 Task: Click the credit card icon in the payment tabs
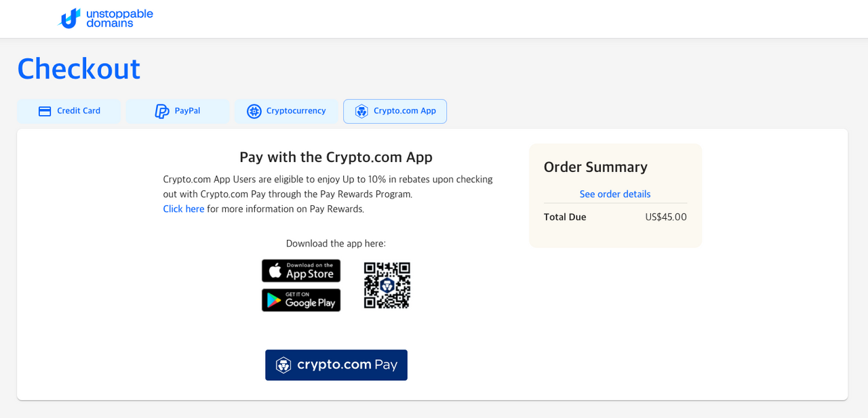coord(45,111)
